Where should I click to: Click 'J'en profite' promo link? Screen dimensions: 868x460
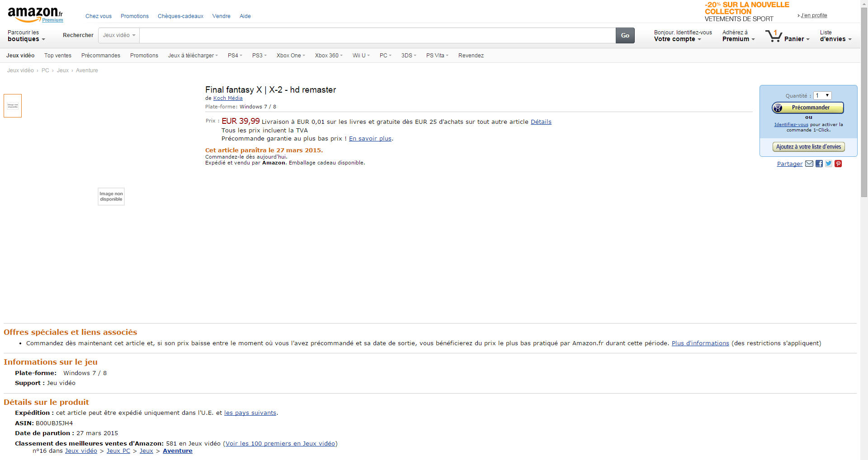pos(814,15)
